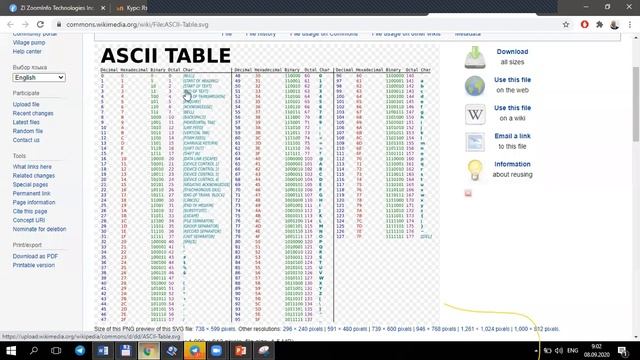The image size is (640, 360).
Task: Click the browser Forward arrow
Action: [25, 24]
